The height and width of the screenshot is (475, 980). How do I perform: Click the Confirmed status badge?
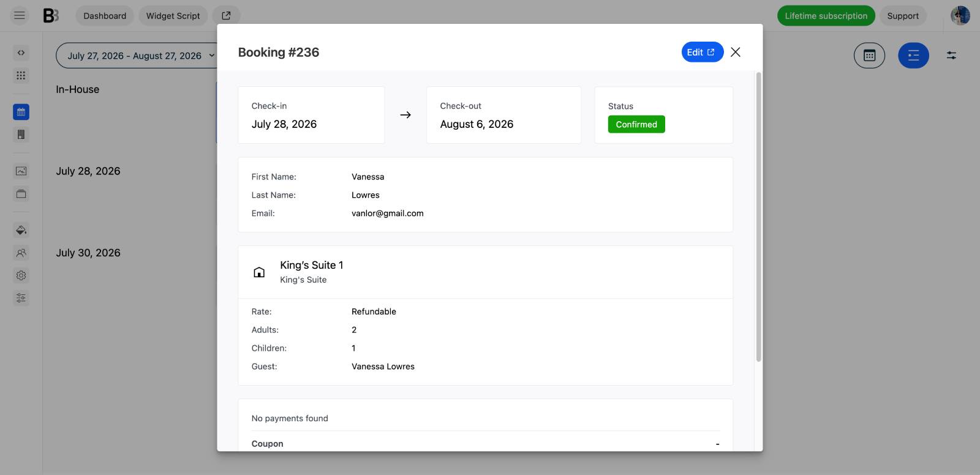pyautogui.click(x=636, y=124)
